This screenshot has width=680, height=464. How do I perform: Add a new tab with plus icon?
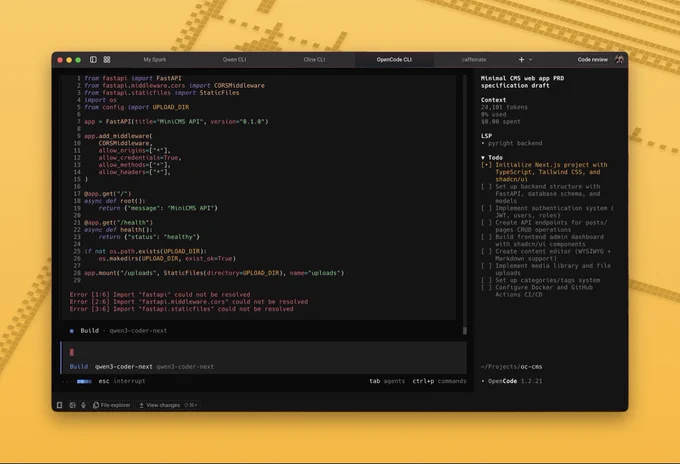(x=521, y=59)
